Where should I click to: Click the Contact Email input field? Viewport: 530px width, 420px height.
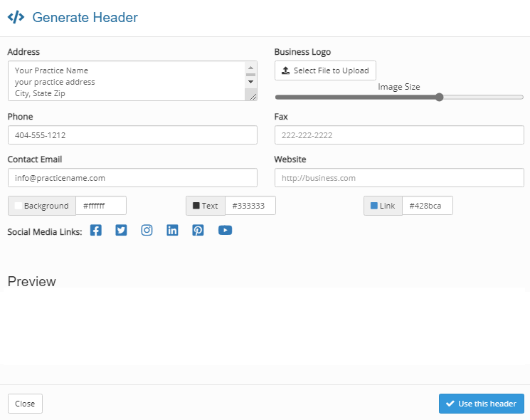click(132, 177)
